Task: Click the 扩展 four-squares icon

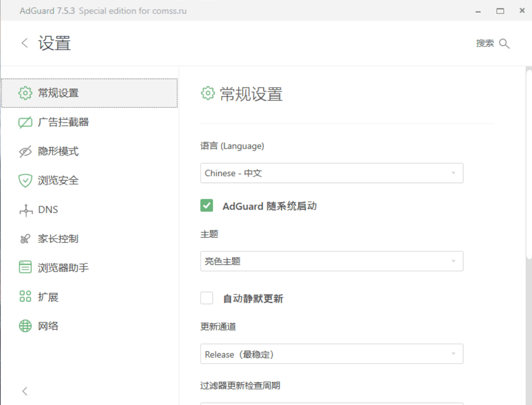Action: [25, 297]
